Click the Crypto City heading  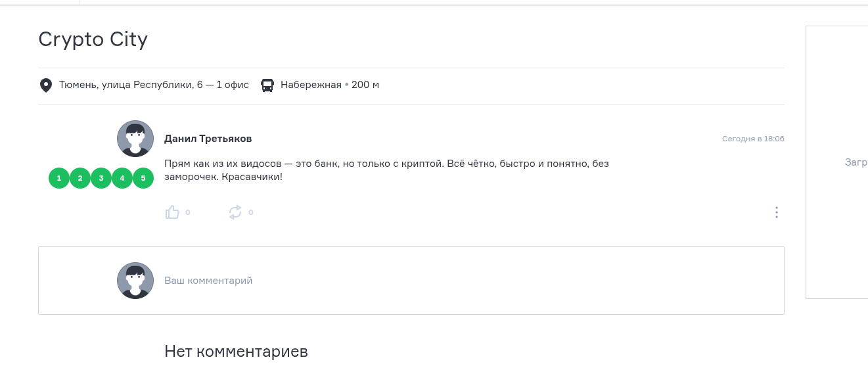click(x=93, y=39)
